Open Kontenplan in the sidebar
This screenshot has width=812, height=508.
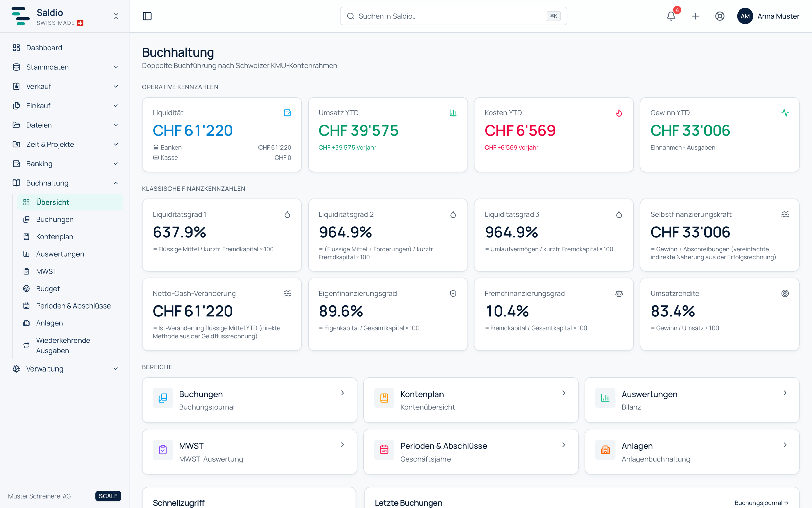[70, 237]
